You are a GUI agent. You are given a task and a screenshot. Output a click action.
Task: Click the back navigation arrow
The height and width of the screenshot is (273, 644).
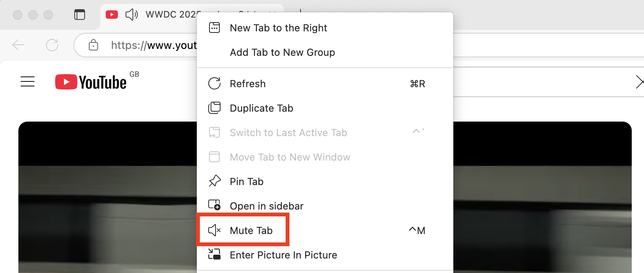pyautogui.click(x=18, y=45)
